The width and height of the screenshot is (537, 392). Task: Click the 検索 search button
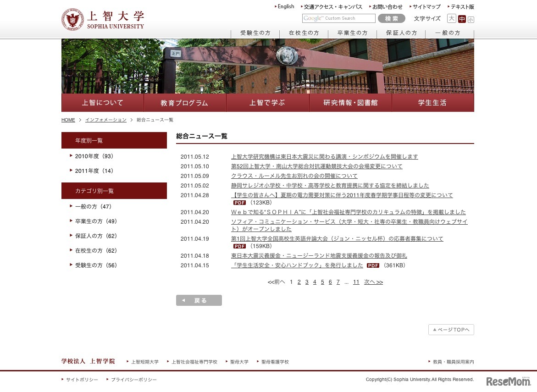[x=391, y=18]
